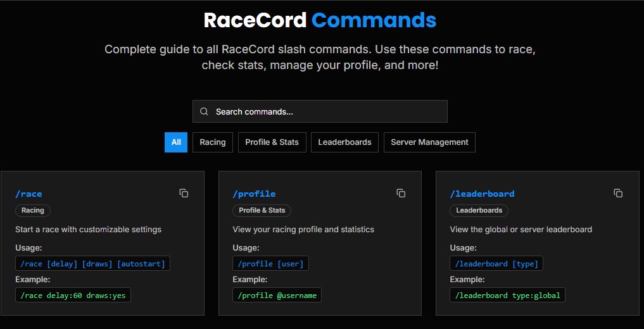The width and height of the screenshot is (644, 329).
Task: Select example code '/race delay:60 draws:yes'
Action: [73, 295]
